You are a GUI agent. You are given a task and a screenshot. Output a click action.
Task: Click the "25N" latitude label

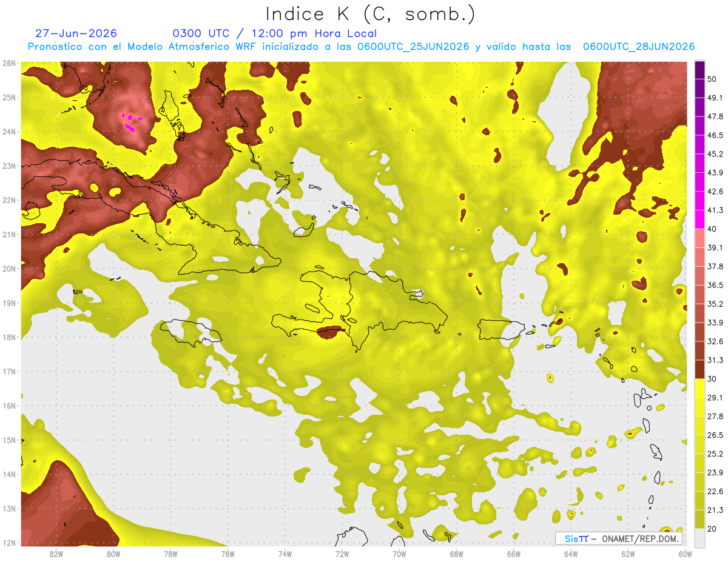(x=9, y=98)
